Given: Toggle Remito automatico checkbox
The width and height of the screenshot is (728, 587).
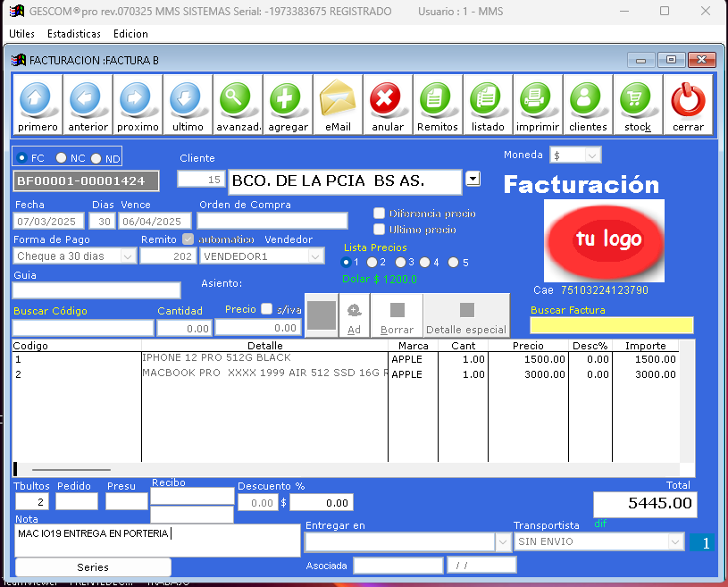Looking at the screenshot, I should [188, 239].
